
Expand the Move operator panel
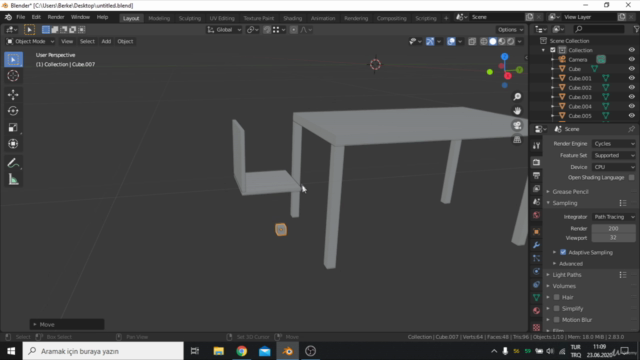coord(67,324)
